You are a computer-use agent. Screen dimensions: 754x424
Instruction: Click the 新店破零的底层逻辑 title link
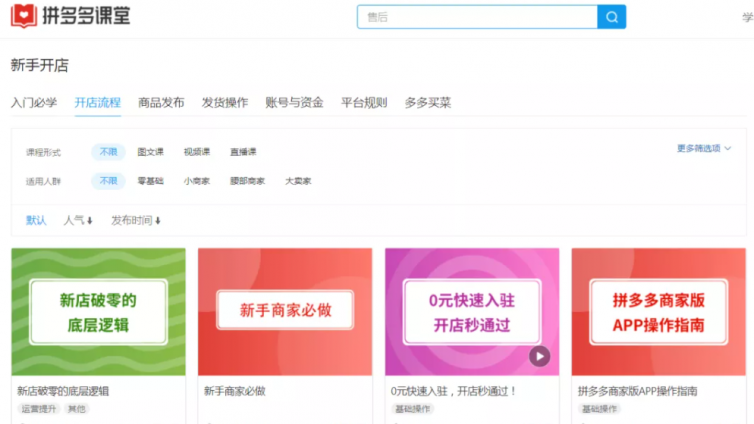(x=63, y=391)
